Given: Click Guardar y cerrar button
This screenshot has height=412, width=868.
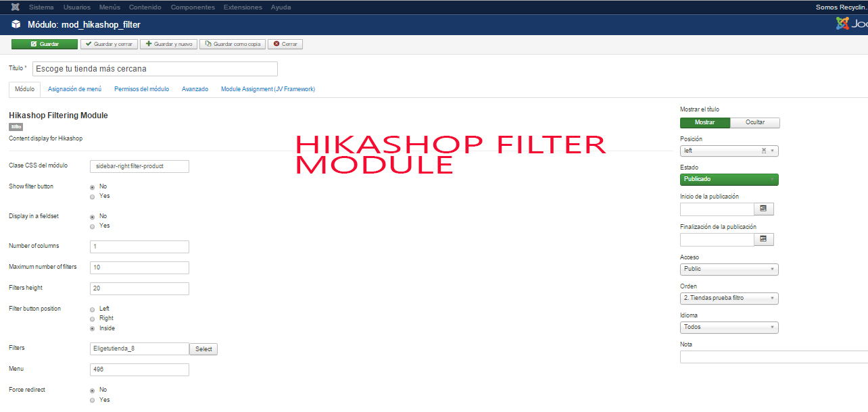Looking at the screenshot, I should click(x=109, y=44).
